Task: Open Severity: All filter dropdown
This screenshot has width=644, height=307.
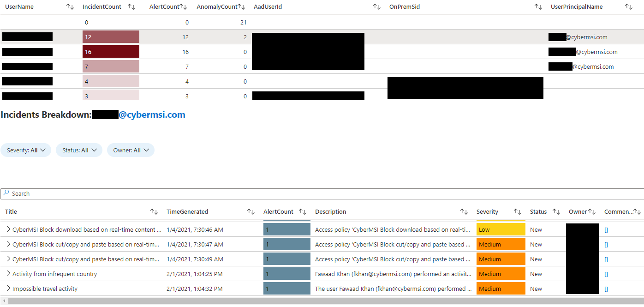Action: click(x=26, y=150)
